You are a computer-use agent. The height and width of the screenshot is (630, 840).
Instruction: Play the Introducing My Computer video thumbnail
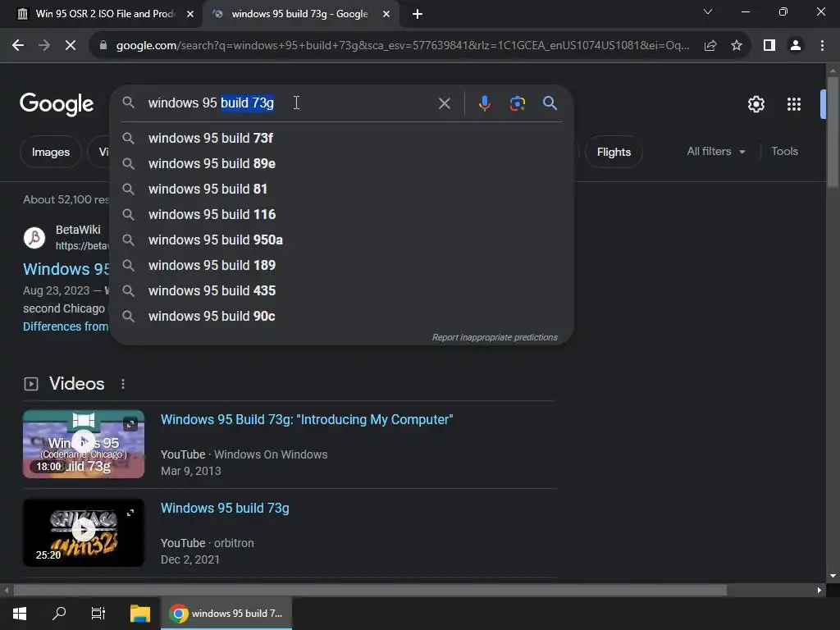(x=84, y=444)
